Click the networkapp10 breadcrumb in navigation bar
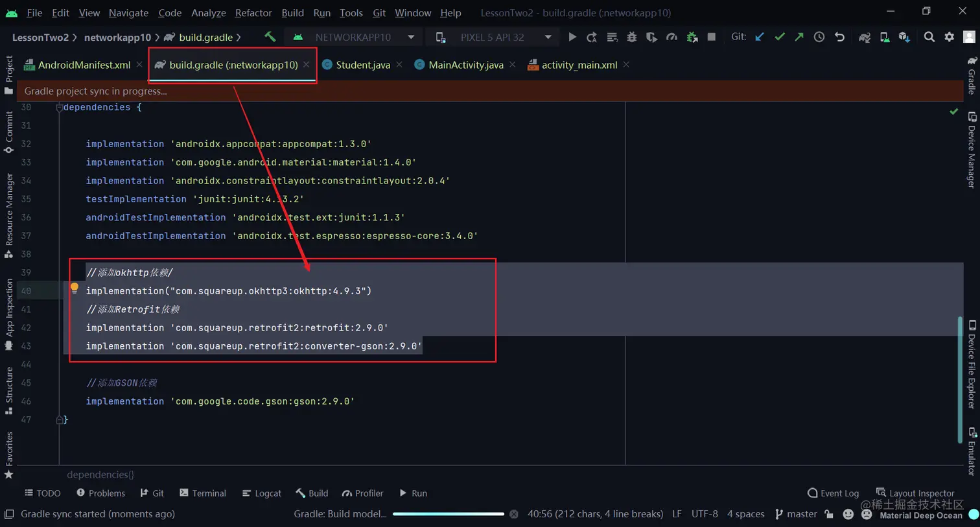The height and width of the screenshot is (527, 980). tap(117, 37)
